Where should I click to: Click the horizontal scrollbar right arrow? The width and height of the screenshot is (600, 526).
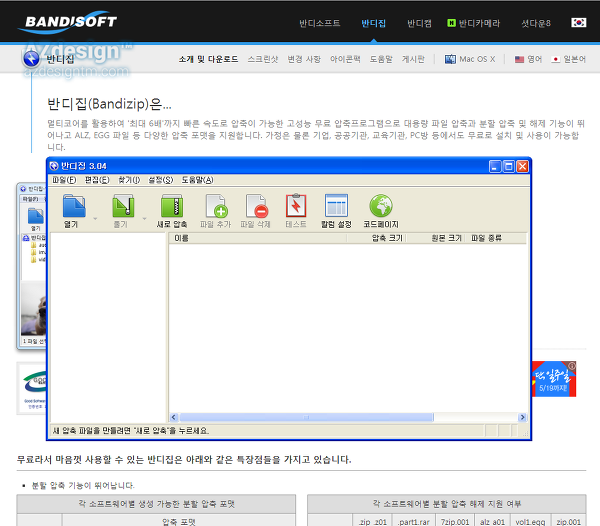point(522,417)
